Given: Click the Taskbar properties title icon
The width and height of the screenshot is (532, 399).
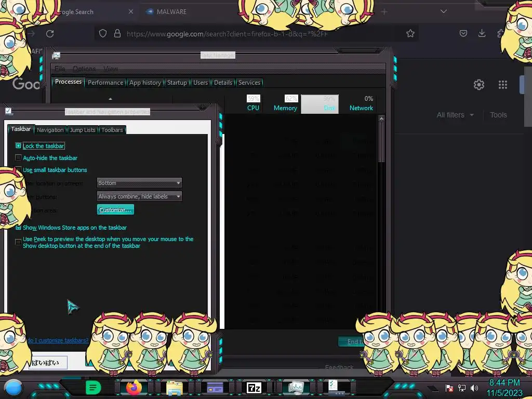Looking at the screenshot, I should (x=8, y=111).
